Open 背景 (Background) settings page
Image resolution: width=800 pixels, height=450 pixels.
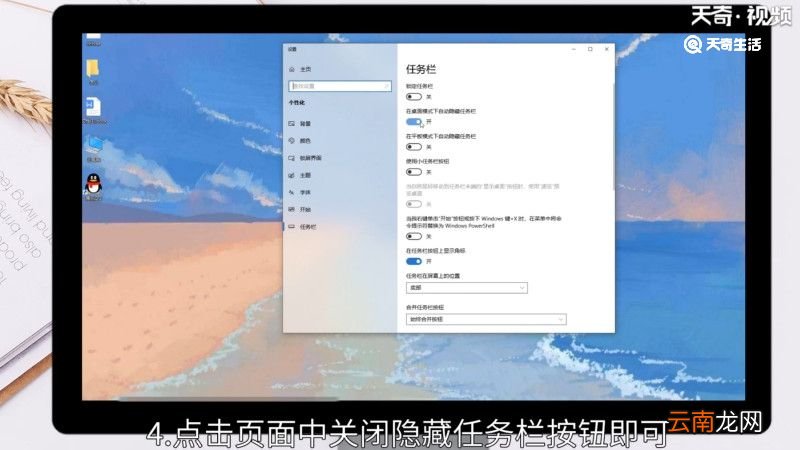click(x=300, y=123)
